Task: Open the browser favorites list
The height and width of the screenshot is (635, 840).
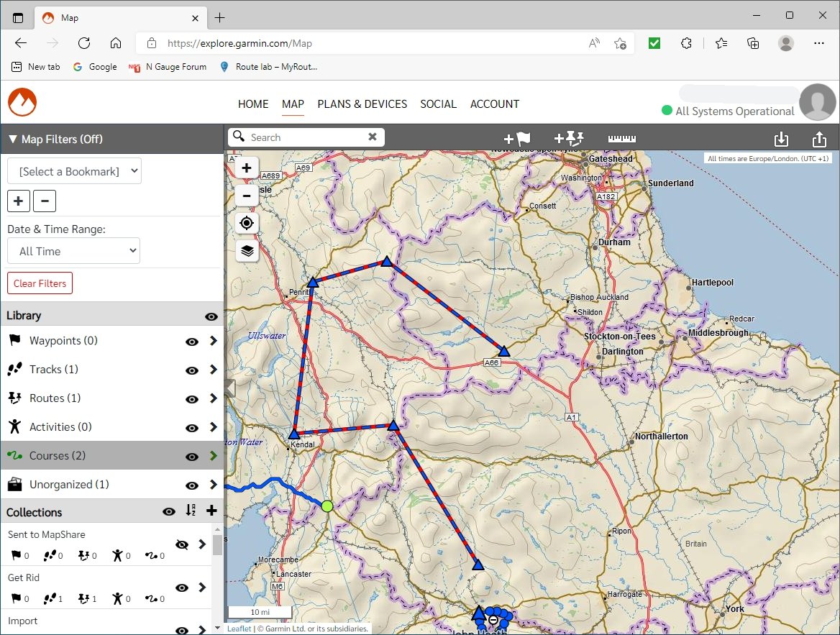Action: 721,43
